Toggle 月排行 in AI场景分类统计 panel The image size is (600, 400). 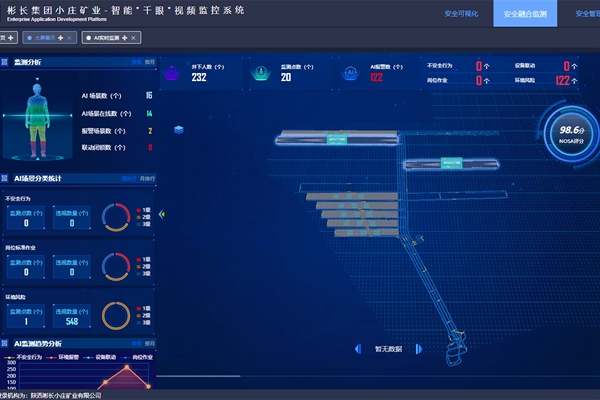(149, 178)
